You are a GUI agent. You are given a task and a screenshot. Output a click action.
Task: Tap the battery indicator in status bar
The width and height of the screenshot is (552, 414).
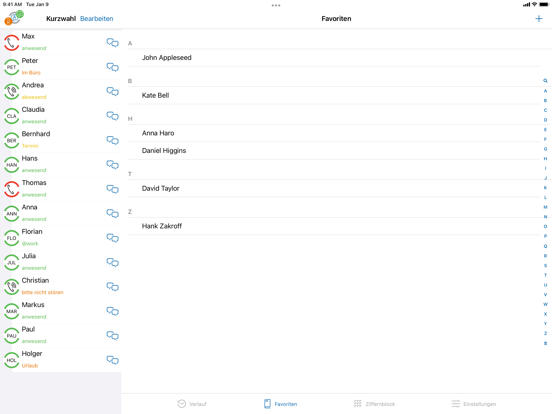544,4
